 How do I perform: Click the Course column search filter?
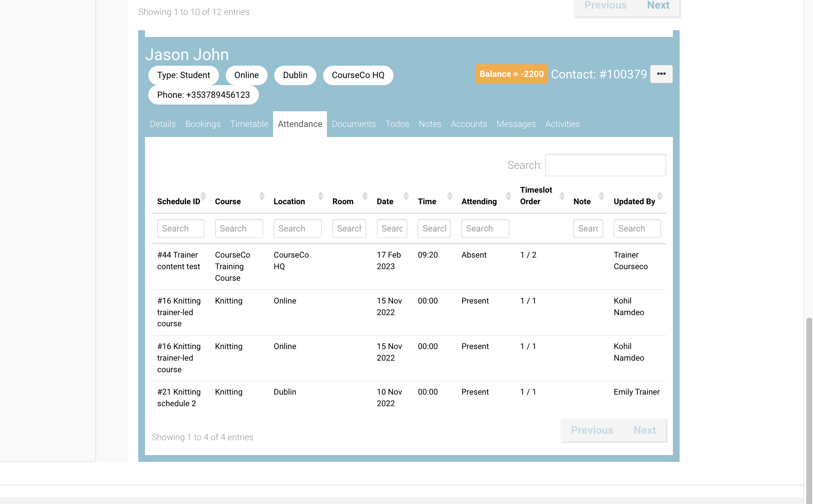click(238, 228)
